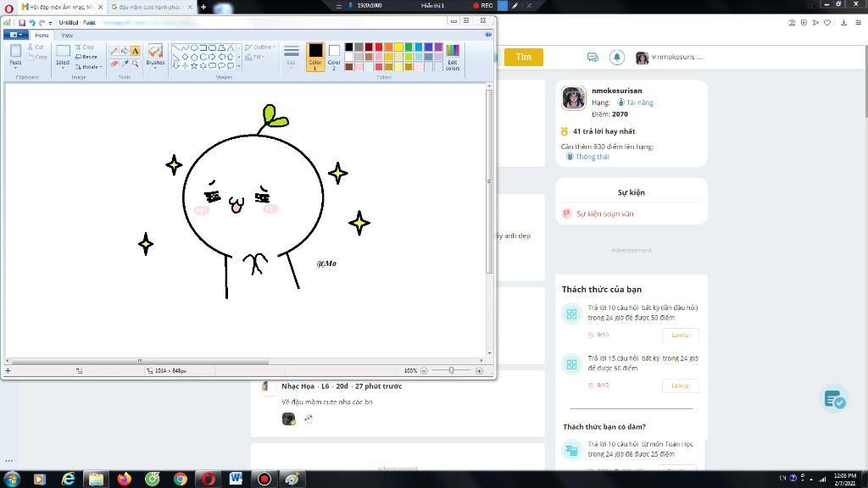Screen dimensions: 868x488
Task: Select Color 2 background swatch
Action: (334, 57)
